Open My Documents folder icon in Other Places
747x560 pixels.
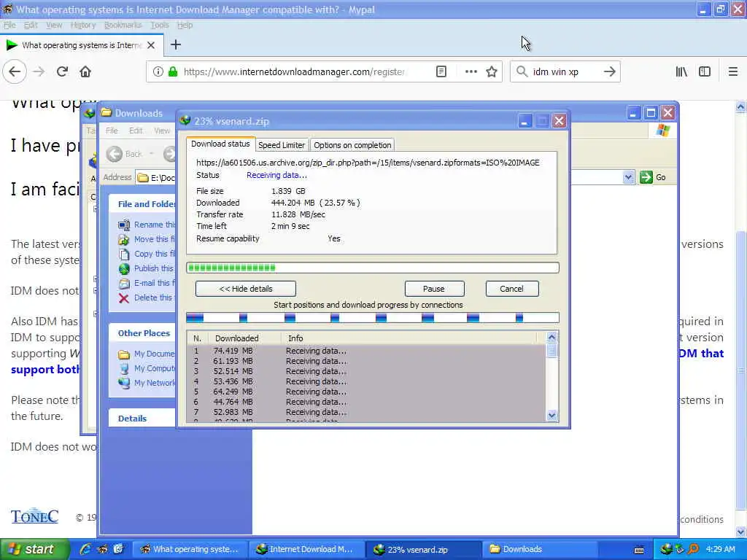point(124,354)
